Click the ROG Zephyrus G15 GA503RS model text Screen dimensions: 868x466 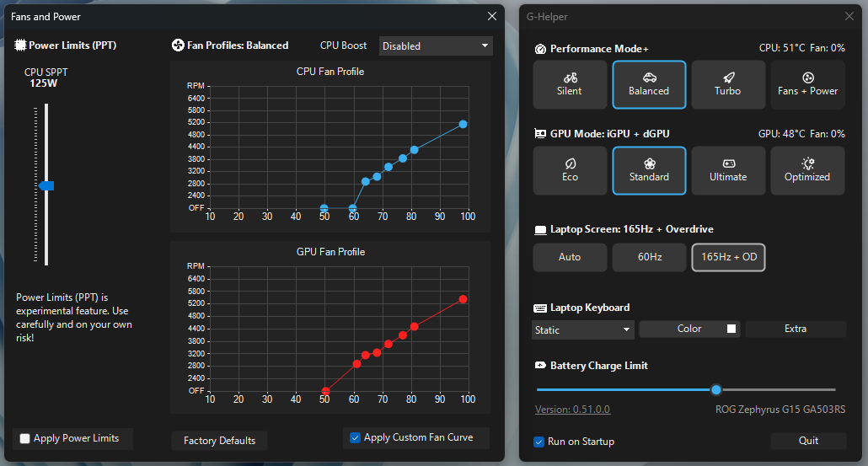(x=780, y=410)
